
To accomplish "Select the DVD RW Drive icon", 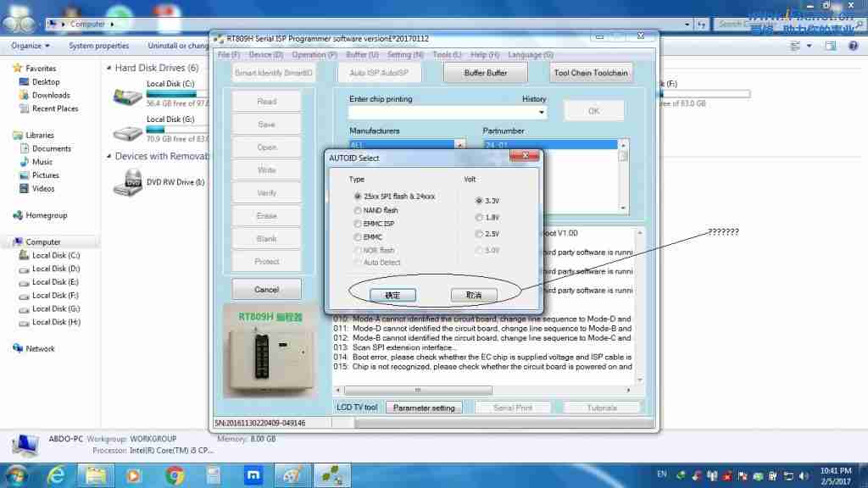I will pos(132,180).
